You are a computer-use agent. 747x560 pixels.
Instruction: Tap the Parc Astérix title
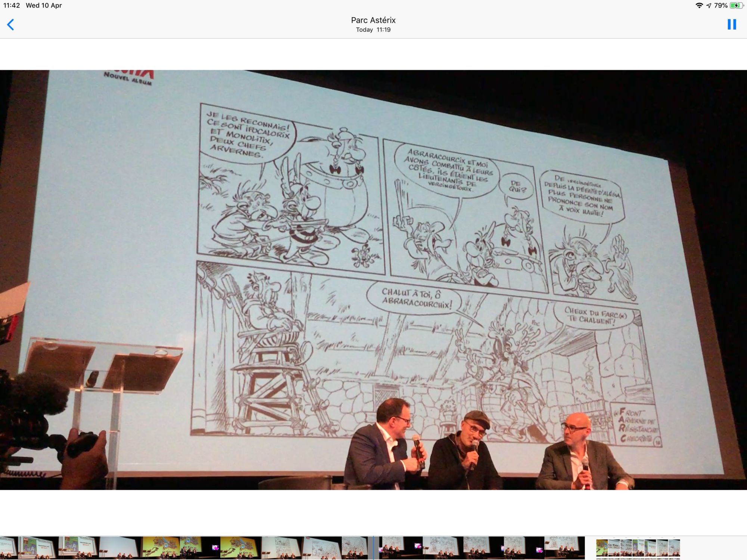click(373, 20)
